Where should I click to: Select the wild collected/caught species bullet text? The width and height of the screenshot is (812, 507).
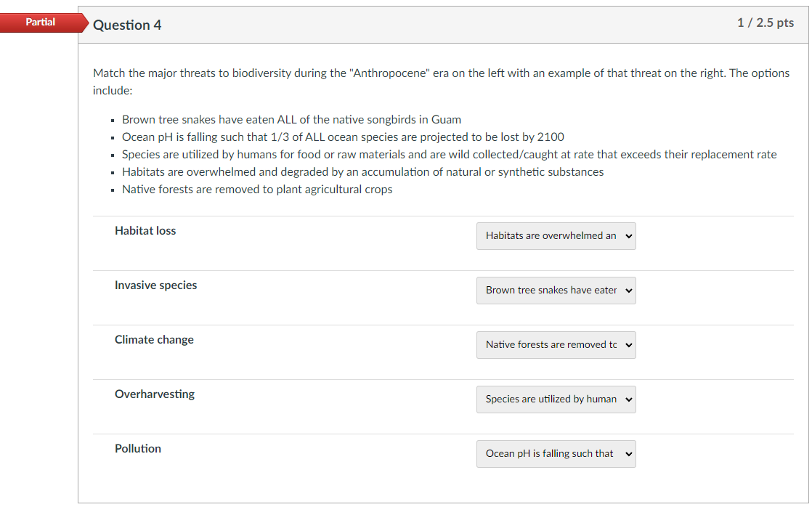(449, 155)
